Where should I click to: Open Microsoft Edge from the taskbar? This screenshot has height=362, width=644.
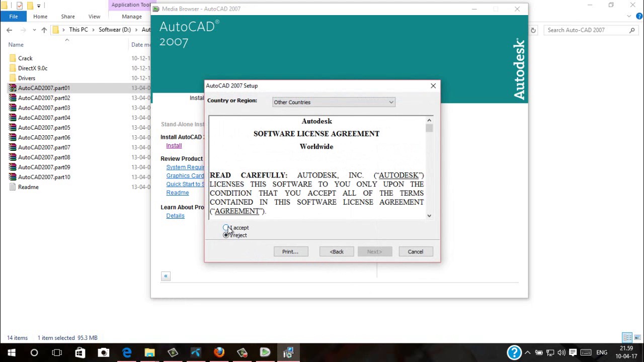pyautogui.click(x=126, y=352)
